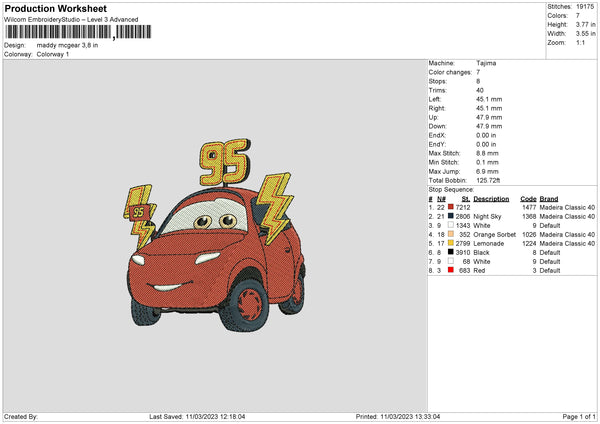600x424 pixels.
Task: Click the Max Stitch value 8.8 mm
Action: pyautogui.click(x=488, y=153)
